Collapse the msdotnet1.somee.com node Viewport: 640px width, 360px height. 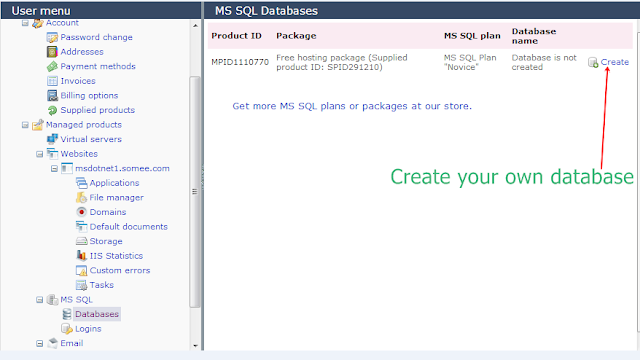[x=54, y=169]
